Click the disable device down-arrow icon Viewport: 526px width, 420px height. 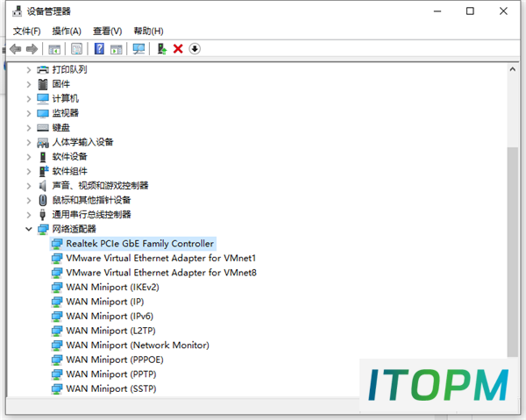click(x=195, y=49)
